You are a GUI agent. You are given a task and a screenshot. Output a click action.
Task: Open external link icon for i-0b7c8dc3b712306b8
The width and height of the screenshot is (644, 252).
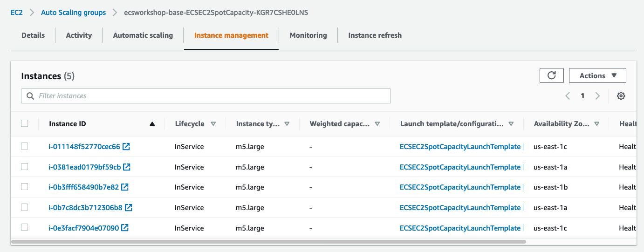128,208
